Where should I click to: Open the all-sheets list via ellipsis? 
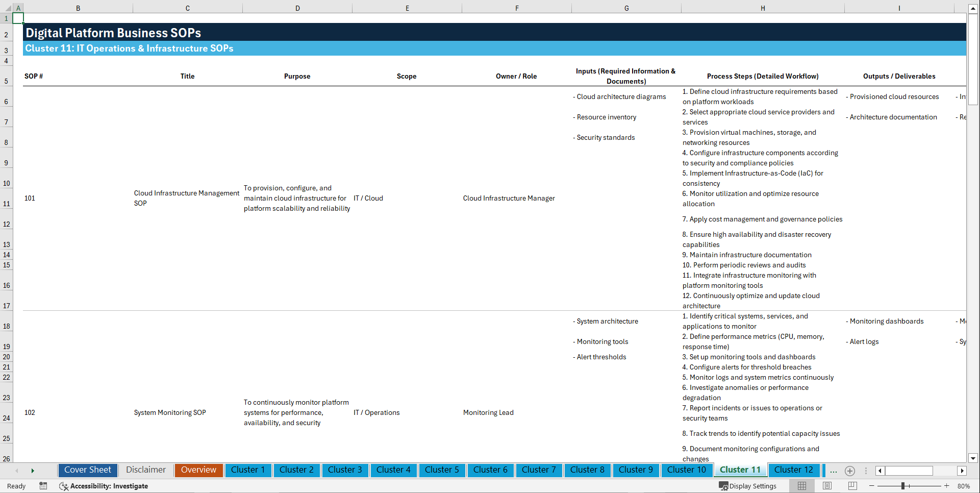click(x=833, y=471)
